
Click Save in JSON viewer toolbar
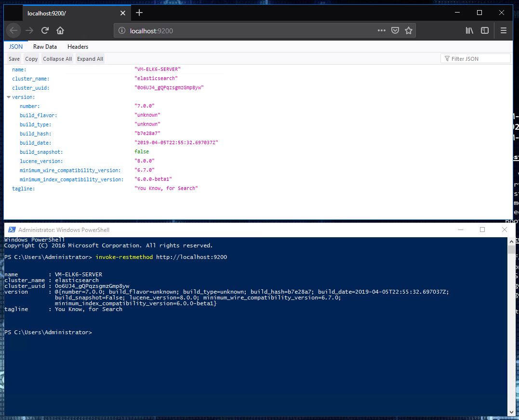coord(14,59)
